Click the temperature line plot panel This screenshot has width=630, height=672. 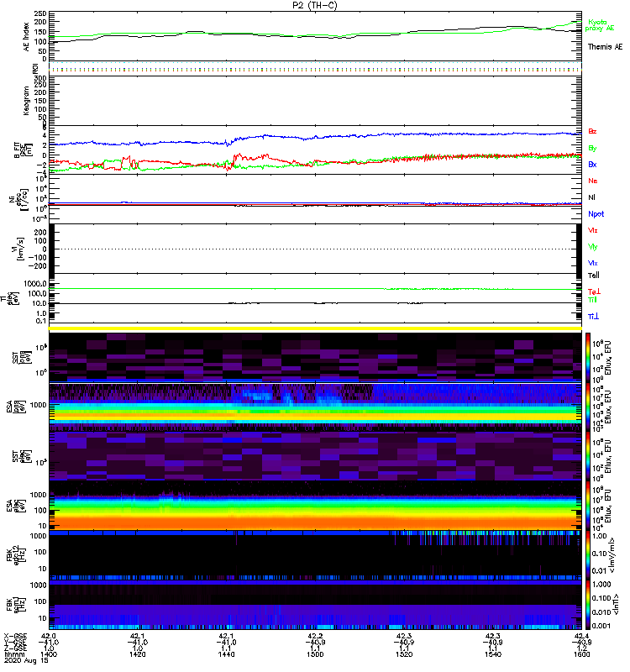[315, 298]
